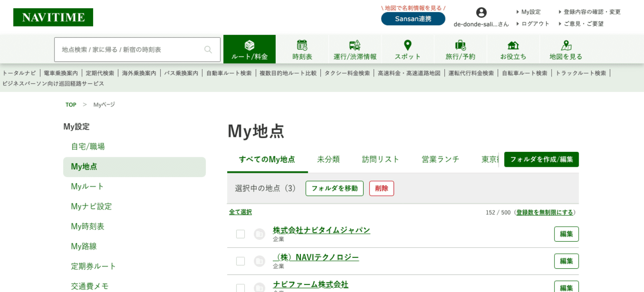Image resolution: width=644 pixels, height=292 pixels.
Task: Switch to the 訪問リスト tab
Action: (380, 159)
